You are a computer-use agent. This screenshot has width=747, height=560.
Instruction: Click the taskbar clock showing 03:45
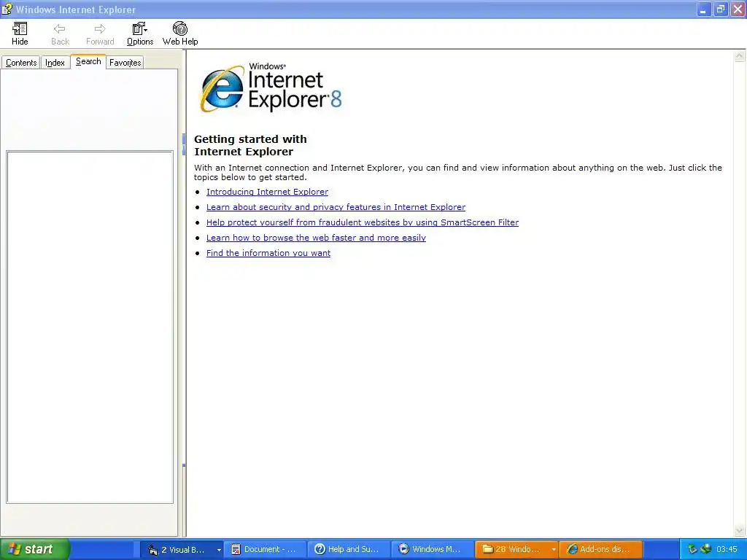pos(727,550)
